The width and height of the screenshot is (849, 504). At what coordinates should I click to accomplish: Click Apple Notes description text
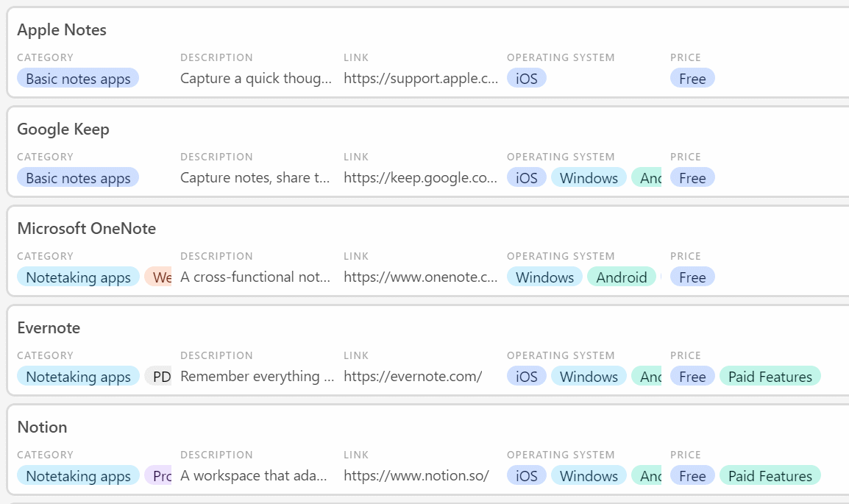(x=256, y=79)
